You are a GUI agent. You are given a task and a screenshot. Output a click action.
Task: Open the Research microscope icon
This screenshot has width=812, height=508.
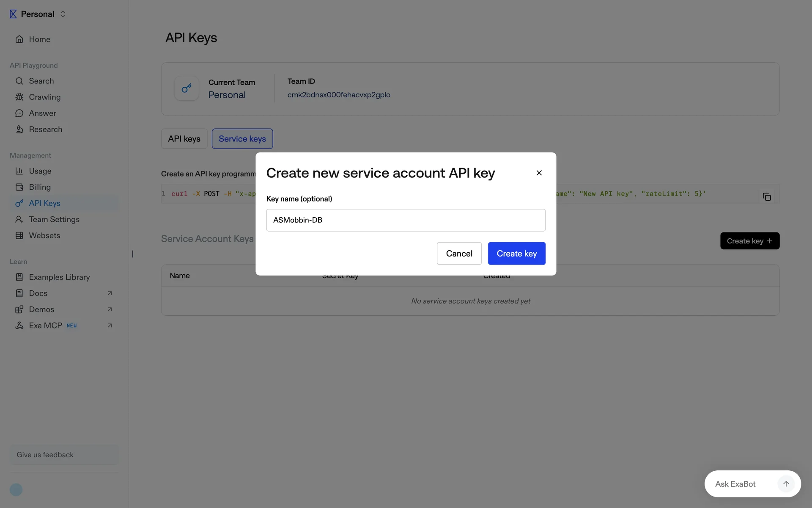click(19, 130)
